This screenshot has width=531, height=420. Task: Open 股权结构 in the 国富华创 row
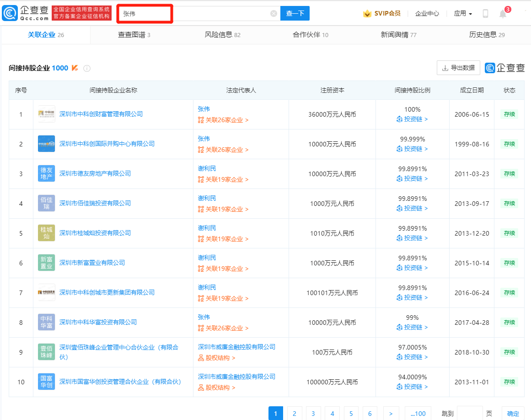pos(217,388)
